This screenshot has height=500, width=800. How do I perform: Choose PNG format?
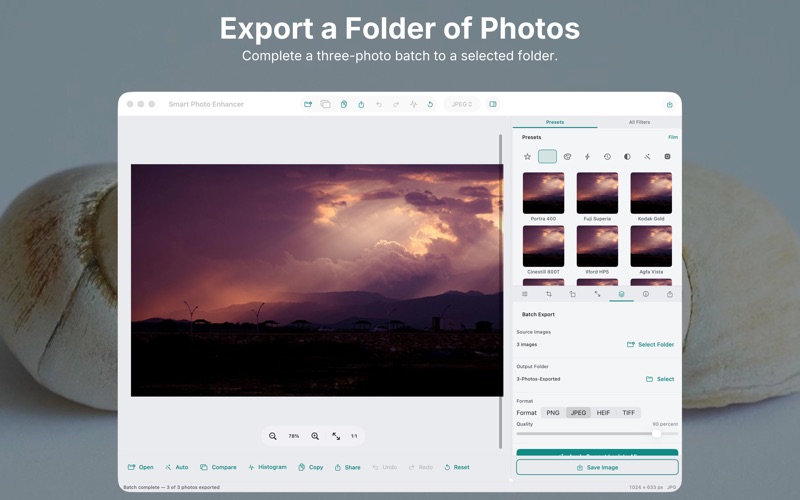click(x=553, y=413)
